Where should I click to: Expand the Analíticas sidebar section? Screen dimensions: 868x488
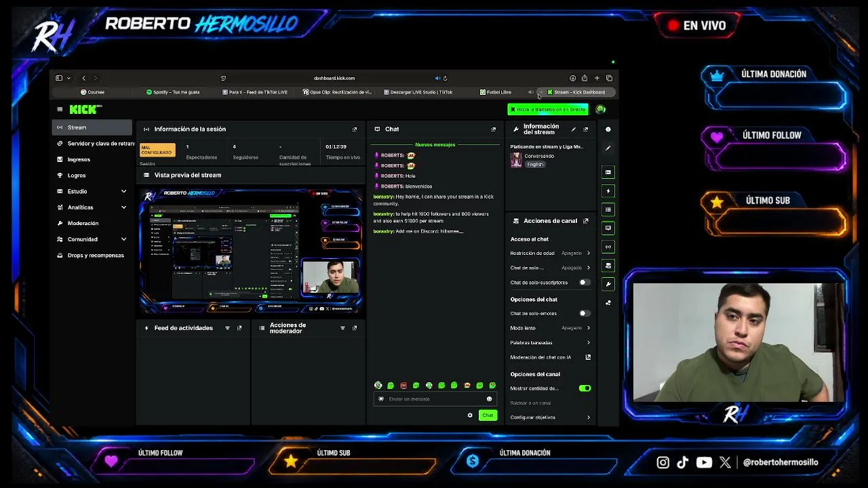tap(123, 207)
